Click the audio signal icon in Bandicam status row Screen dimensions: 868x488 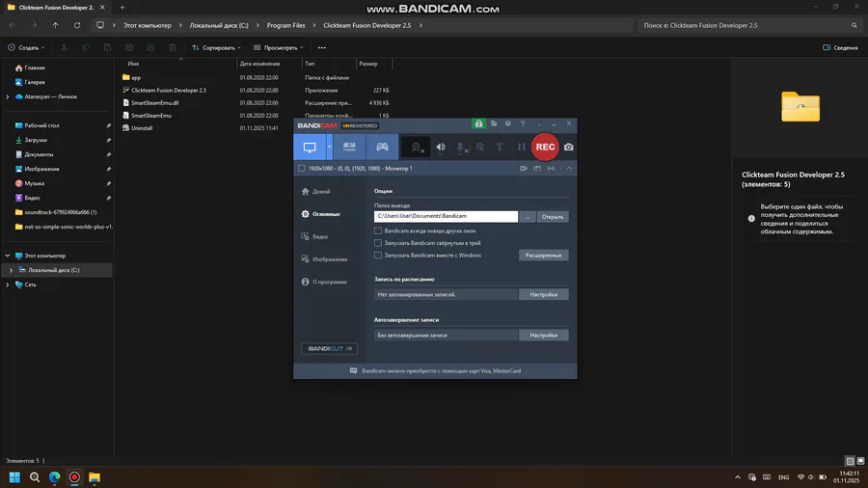coord(551,168)
